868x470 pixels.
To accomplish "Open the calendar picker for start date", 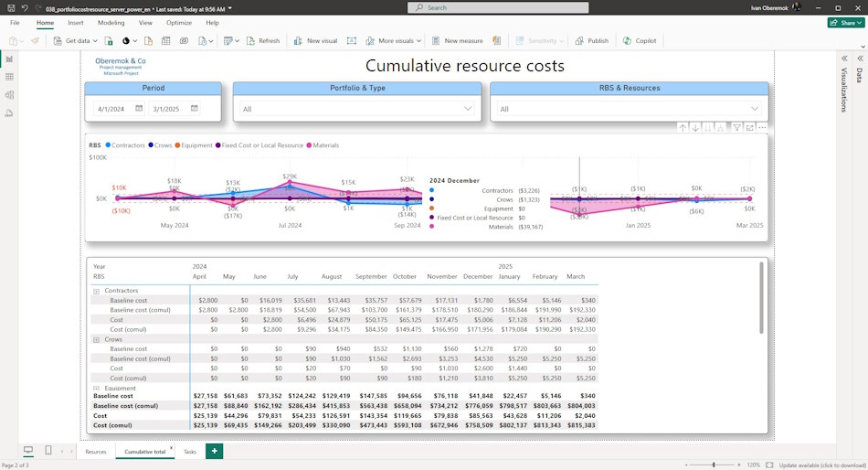I will pyautogui.click(x=139, y=109).
